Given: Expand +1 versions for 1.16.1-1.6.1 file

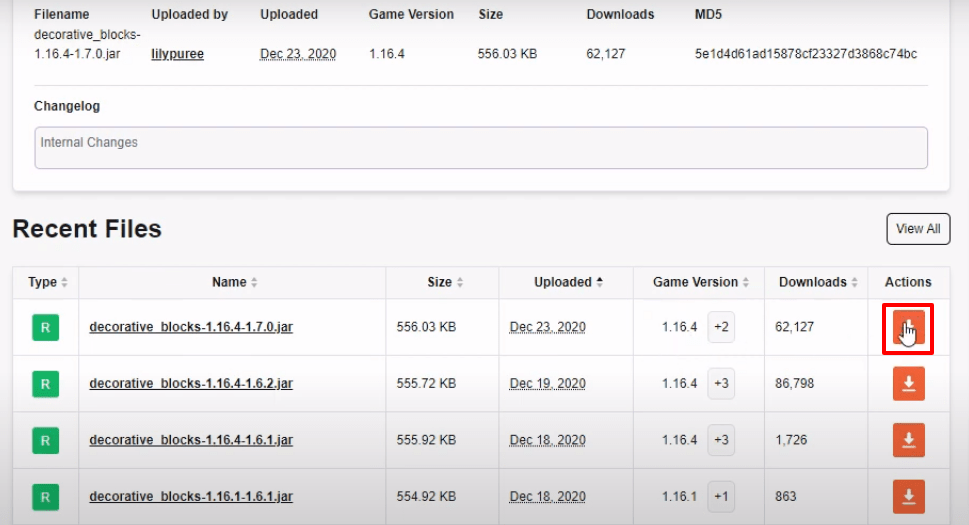Looking at the screenshot, I should [x=721, y=497].
